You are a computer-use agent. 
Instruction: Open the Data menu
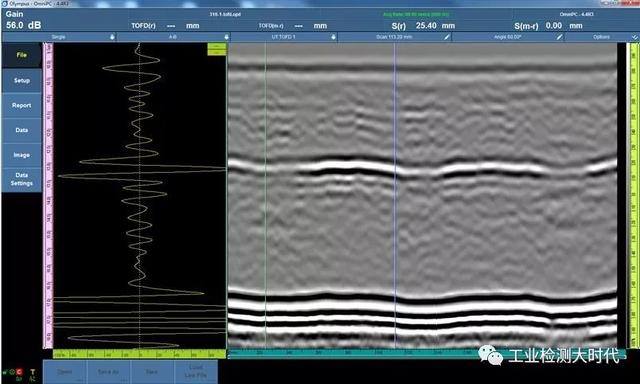coord(22,130)
